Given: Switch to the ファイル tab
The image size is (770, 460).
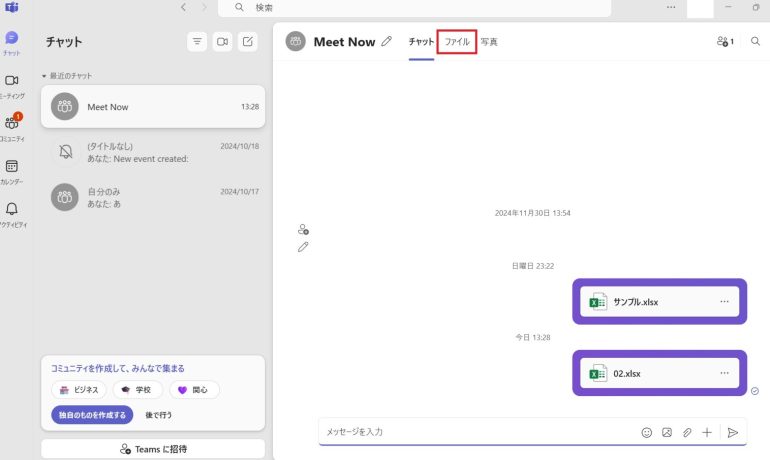Looking at the screenshot, I should coord(457,42).
